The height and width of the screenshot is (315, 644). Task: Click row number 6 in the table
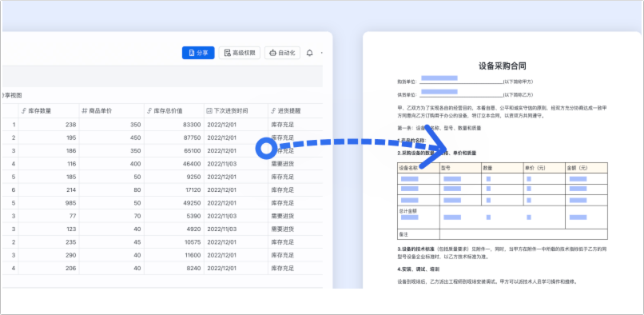pos(14,190)
